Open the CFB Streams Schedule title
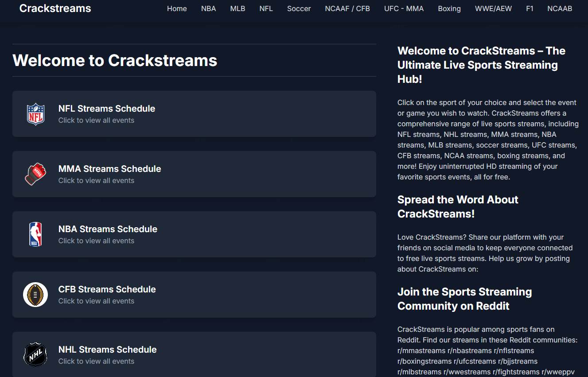The width and height of the screenshot is (588, 377). pos(107,289)
